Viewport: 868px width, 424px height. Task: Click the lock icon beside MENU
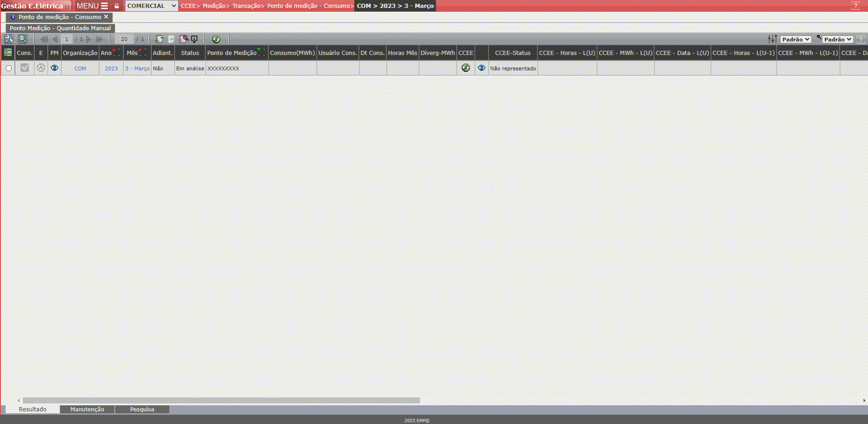(x=117, y=6)
